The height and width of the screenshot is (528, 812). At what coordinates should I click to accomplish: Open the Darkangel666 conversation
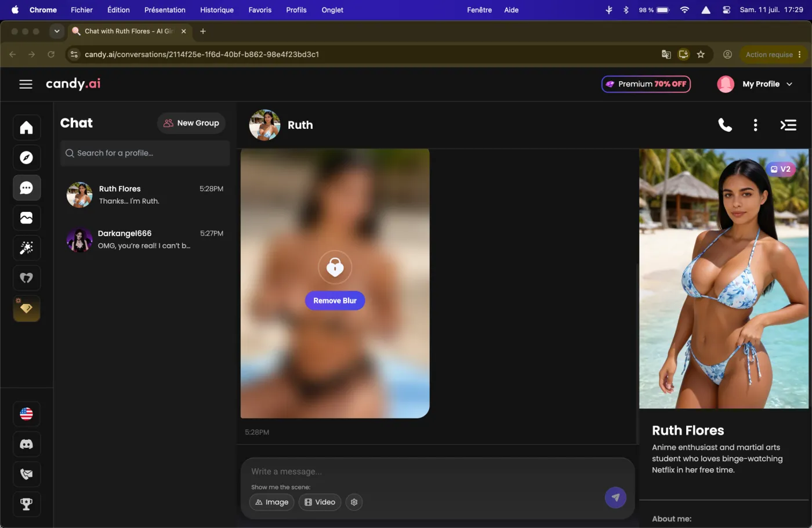(145, 240)
